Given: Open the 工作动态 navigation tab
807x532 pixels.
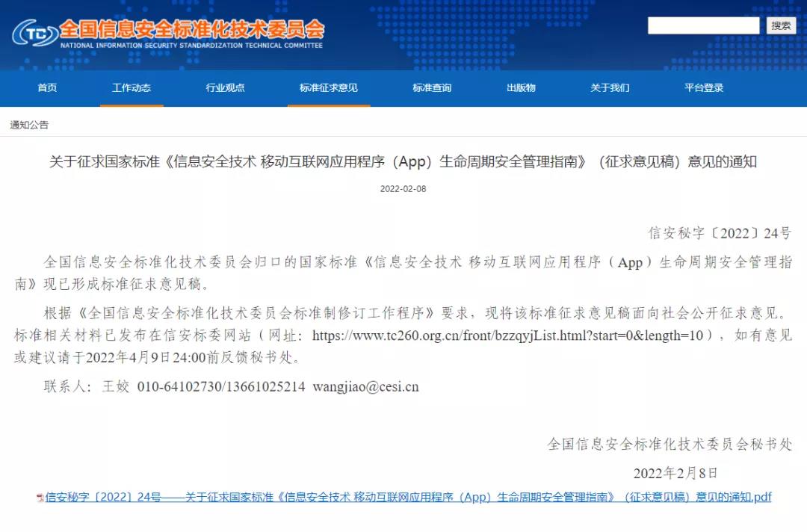Looking at the screenshot, I should (x=132, y=88).
